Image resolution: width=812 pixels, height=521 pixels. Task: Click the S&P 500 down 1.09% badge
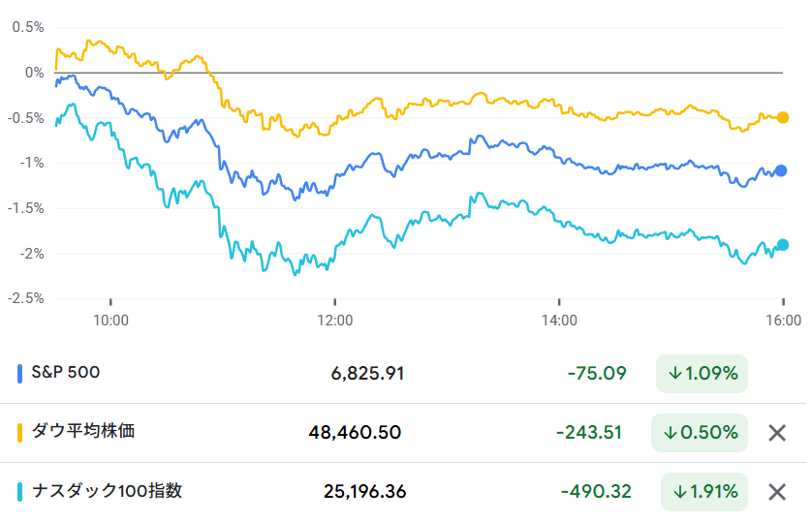pyautogui.click(x=703, y=373)
